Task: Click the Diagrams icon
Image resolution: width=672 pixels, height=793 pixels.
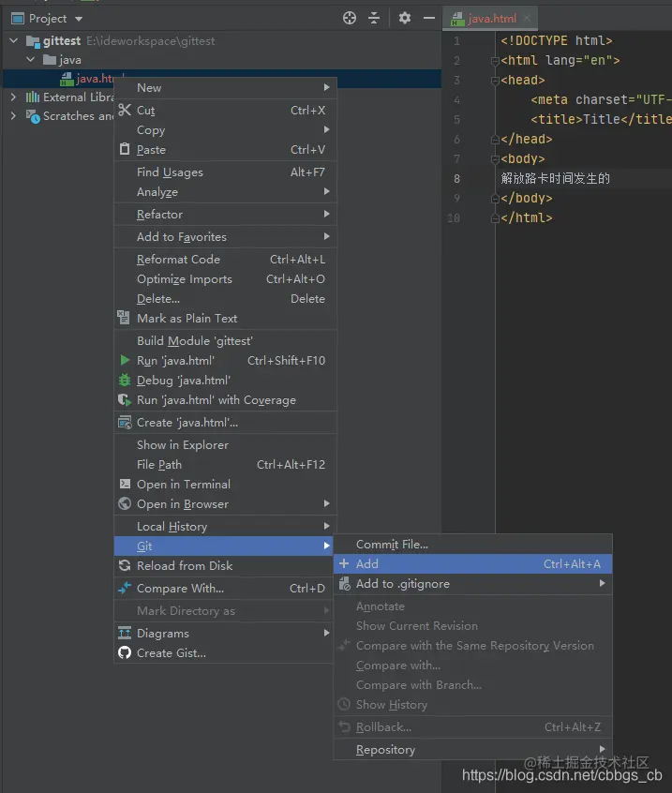Action: (x=125, y=633)
